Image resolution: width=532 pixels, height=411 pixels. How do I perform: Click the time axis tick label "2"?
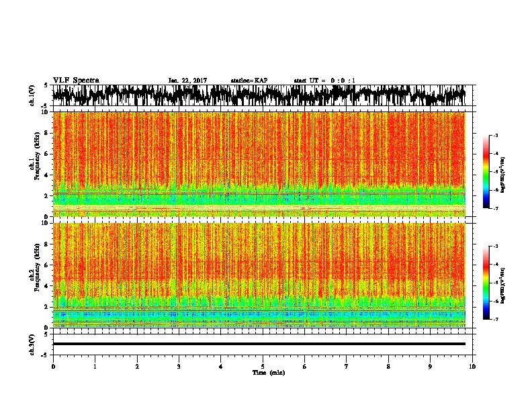click(x=137, y=366)
